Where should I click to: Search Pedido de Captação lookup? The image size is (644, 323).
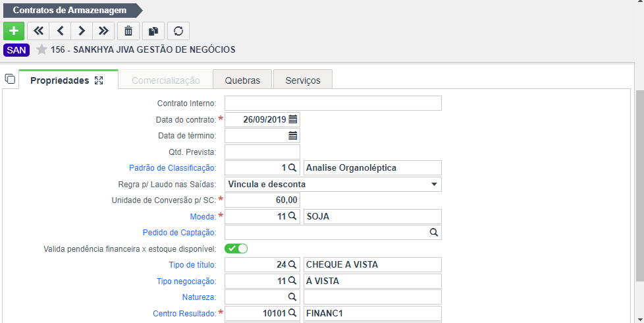tap(434, 232)
